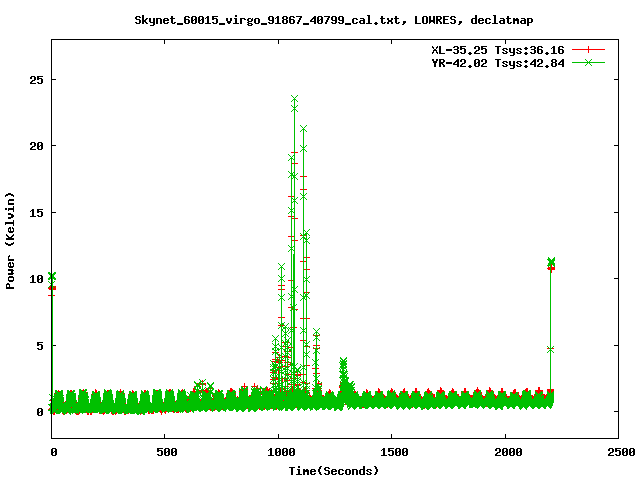Click the Power (Kelvin) y-axis label
This screenshot has width=640, height=480.
pos(10,241)
